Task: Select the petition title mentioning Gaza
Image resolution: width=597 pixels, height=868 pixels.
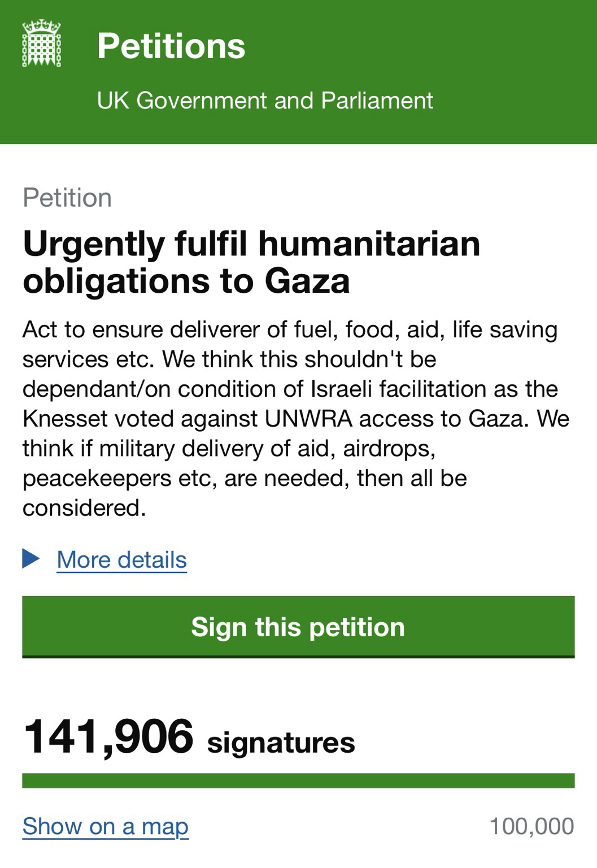Action: [251, 262]
